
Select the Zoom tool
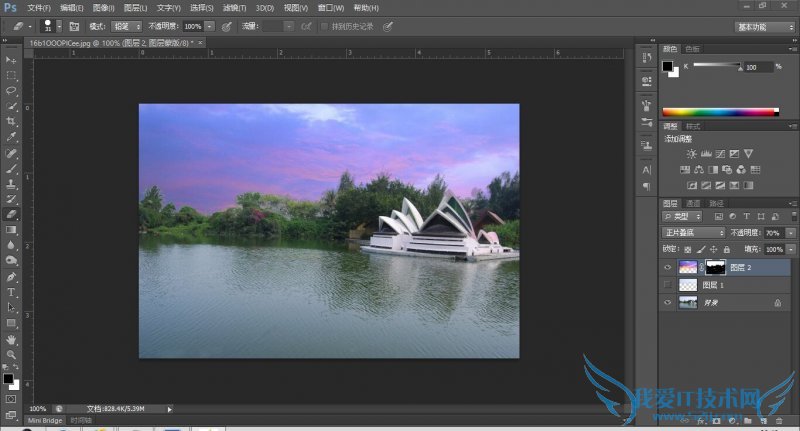[x=12, y=354]
